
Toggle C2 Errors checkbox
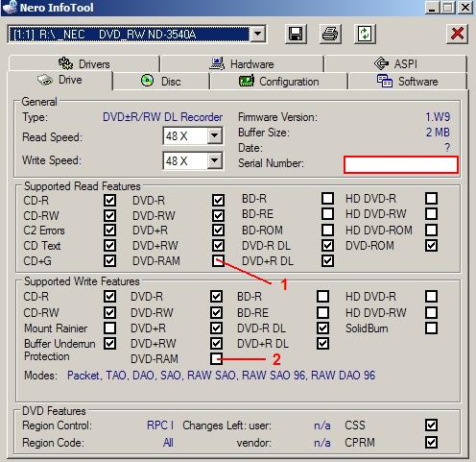(109, 230)
